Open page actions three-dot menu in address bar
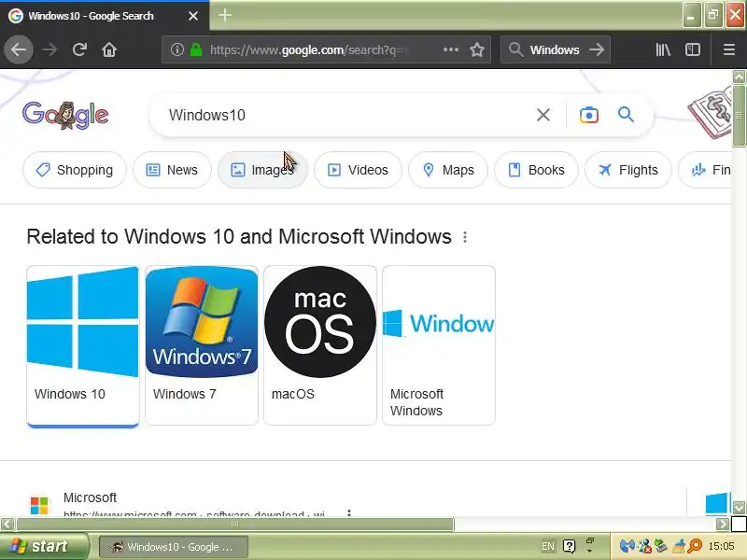This screenshot has width=747, height=560. (450, 49)
